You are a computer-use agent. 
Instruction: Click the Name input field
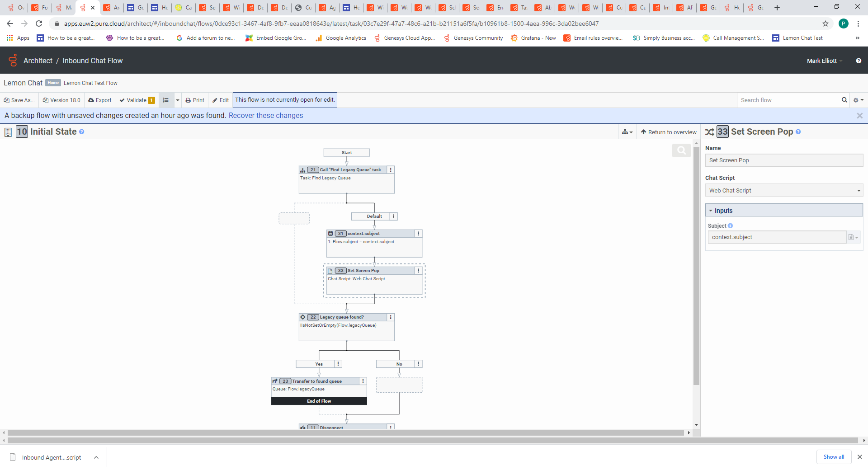click(x=784, y=160)
